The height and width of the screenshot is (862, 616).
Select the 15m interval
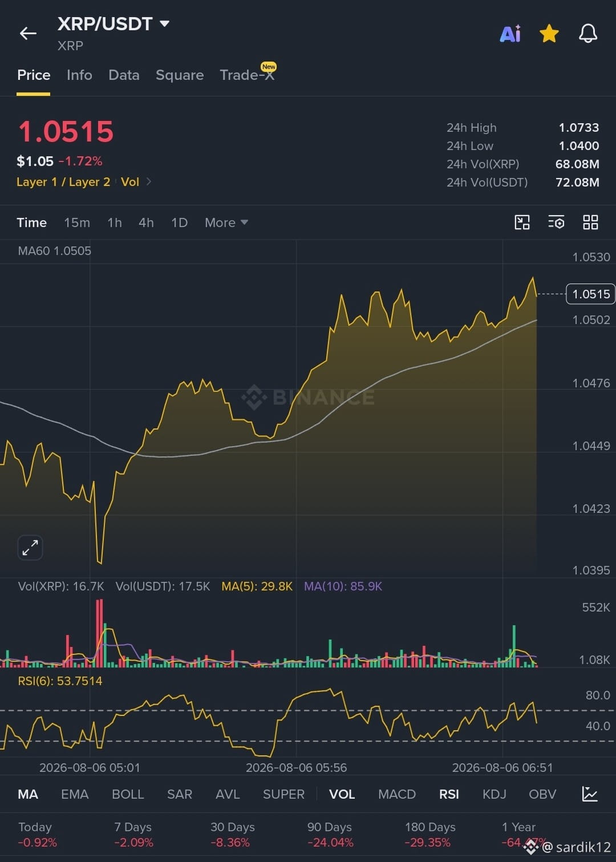(x=77, y=222)
